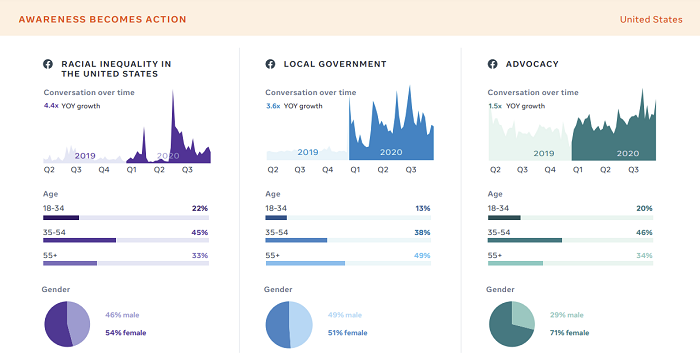This screenshot has width=700, height=360.
Task: Click the 35-54 blue age bar at 38%
Action: click(348, 240)
